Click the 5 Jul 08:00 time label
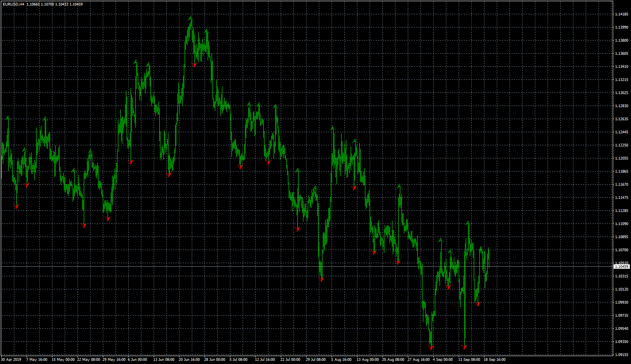The width and height of the screenshot is (631, 364). [x=239, y=360]
